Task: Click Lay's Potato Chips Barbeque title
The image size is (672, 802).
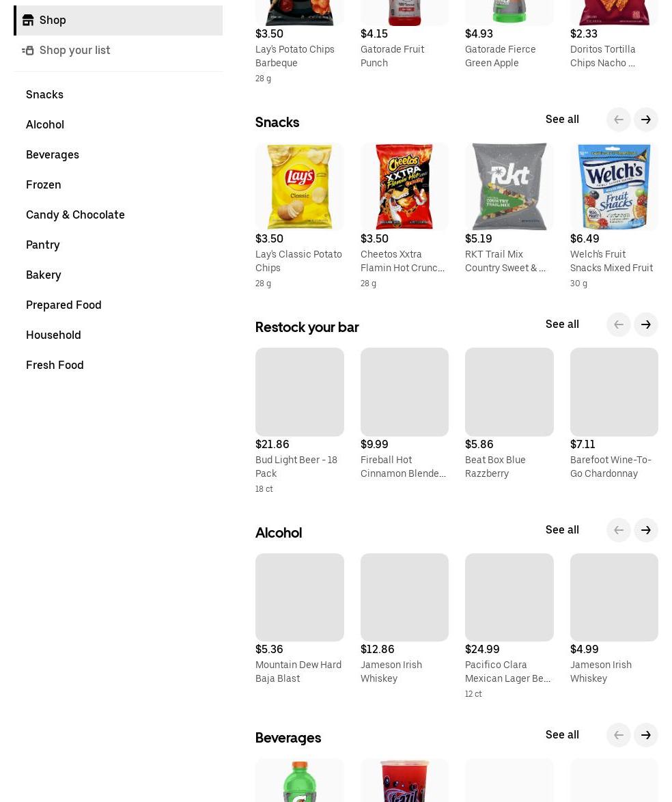Action: pos(295,56)
